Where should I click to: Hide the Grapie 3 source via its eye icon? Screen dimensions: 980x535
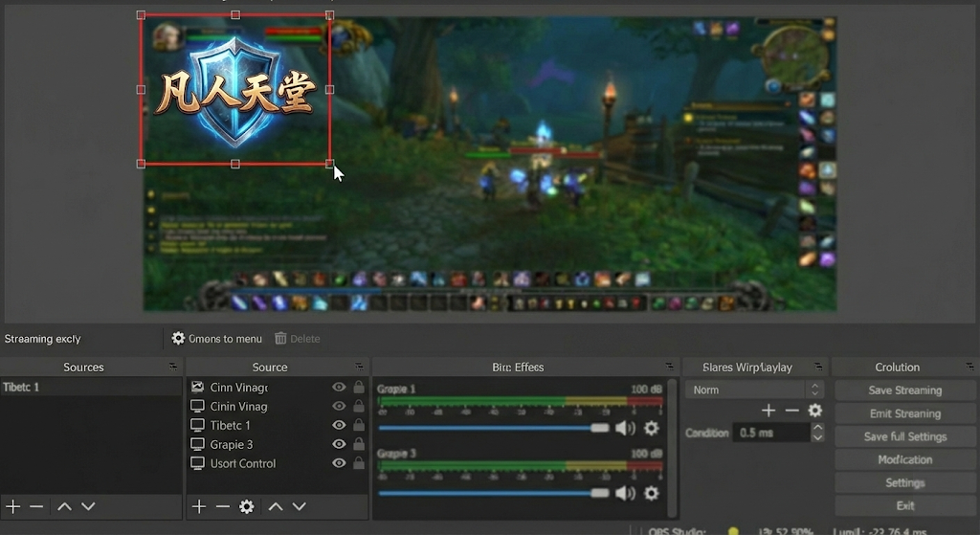point(339,444)
